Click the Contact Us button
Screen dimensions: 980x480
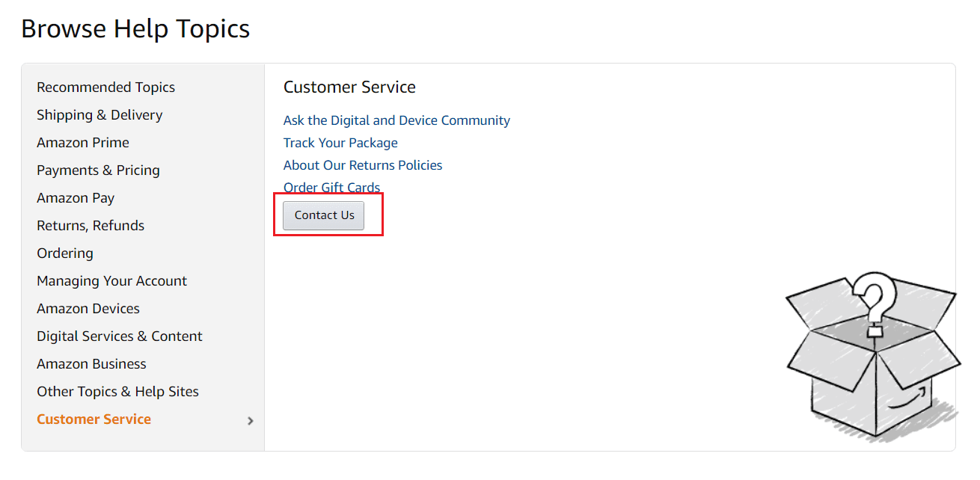(x=324, y=215)
